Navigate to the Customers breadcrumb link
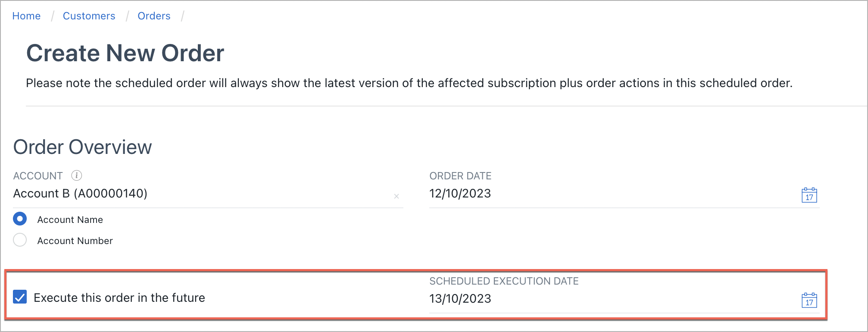The image size is (868, 332). (89, 16)
